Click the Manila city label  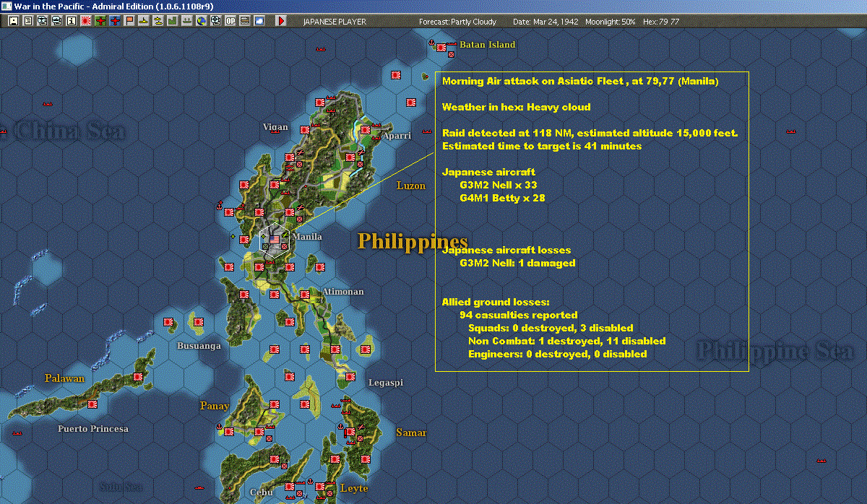point(307,237)
